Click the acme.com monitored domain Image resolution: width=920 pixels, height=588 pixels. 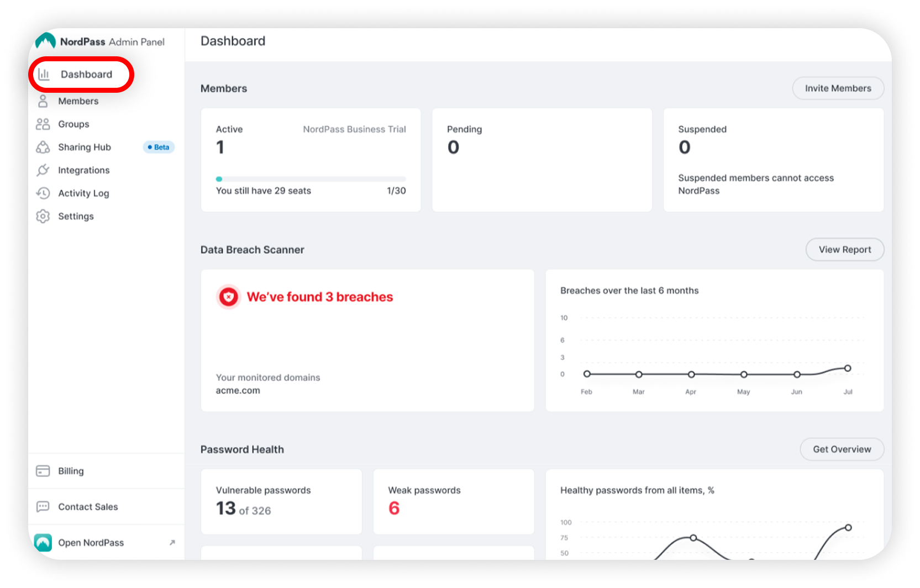pyautogui.click(x=238, y=390)
